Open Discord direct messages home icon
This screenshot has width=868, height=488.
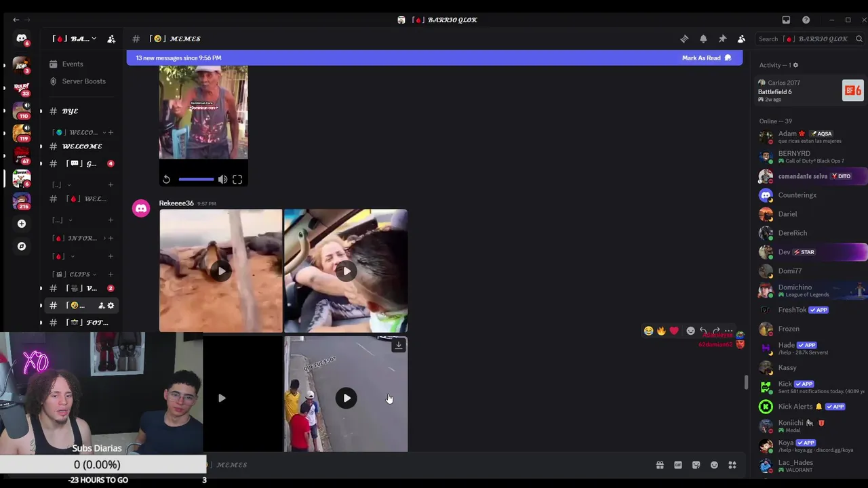(x=22, y=39)
